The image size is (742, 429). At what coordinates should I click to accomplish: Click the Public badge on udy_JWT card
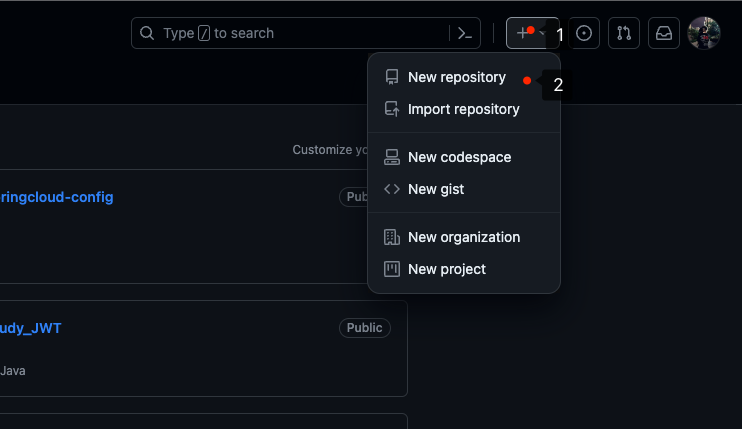(x=364, y=328)
